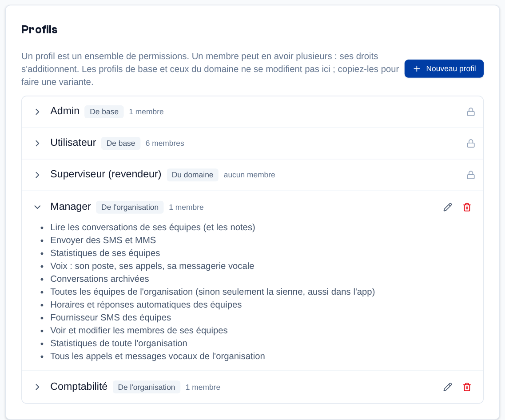Expand the Admin profile chevron
This screenshot has width=505, height=420.
pos(37,112)
